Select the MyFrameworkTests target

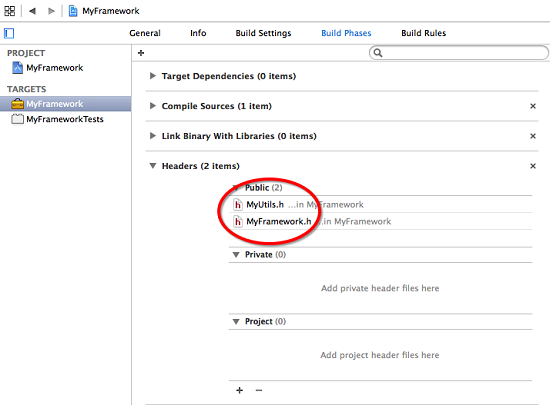click(66, 119)
